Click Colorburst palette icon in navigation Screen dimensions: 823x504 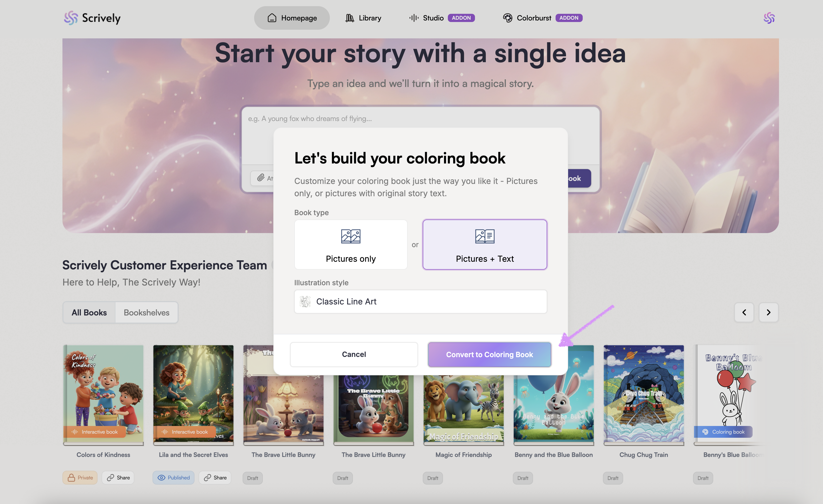click(x=507, y=18)
